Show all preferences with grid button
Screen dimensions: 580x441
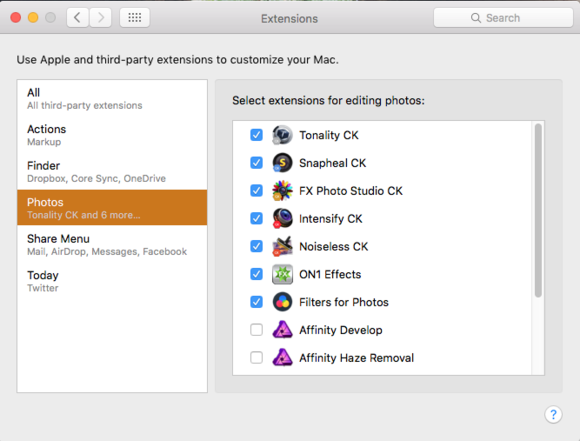(135, 17)
